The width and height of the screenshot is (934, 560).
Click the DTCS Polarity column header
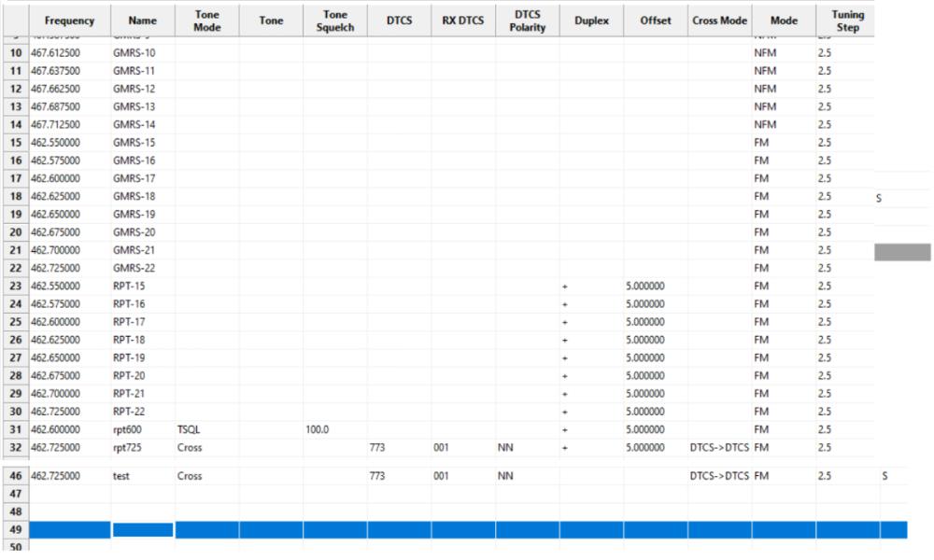(x=527, y=21)
